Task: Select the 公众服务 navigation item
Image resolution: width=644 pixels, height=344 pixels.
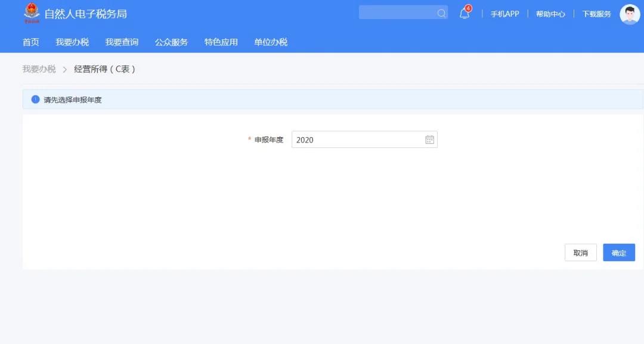Action: click(x=171, y=42)
